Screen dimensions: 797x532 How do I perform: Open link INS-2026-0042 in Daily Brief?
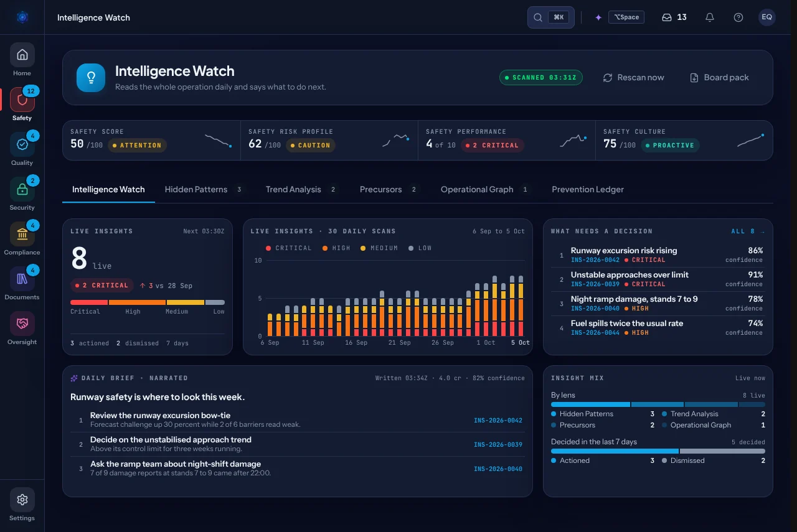[x=498, y=420]
